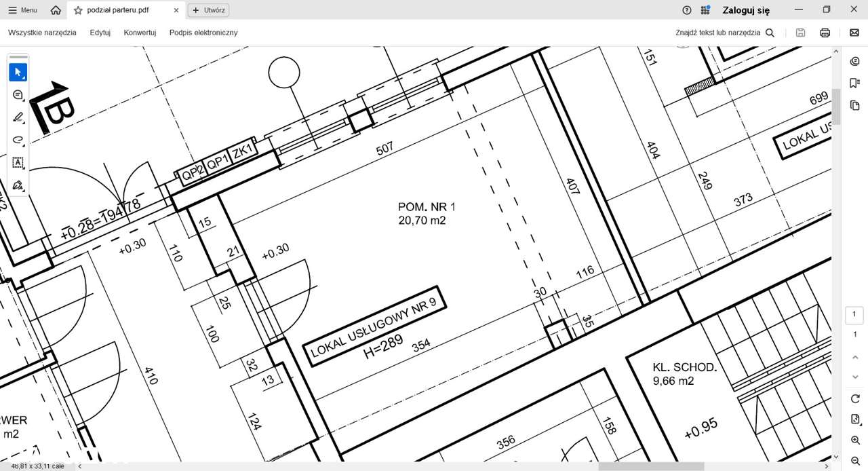Select the freehand draw tool
868x471 pixels.
[x=18, y=140]
